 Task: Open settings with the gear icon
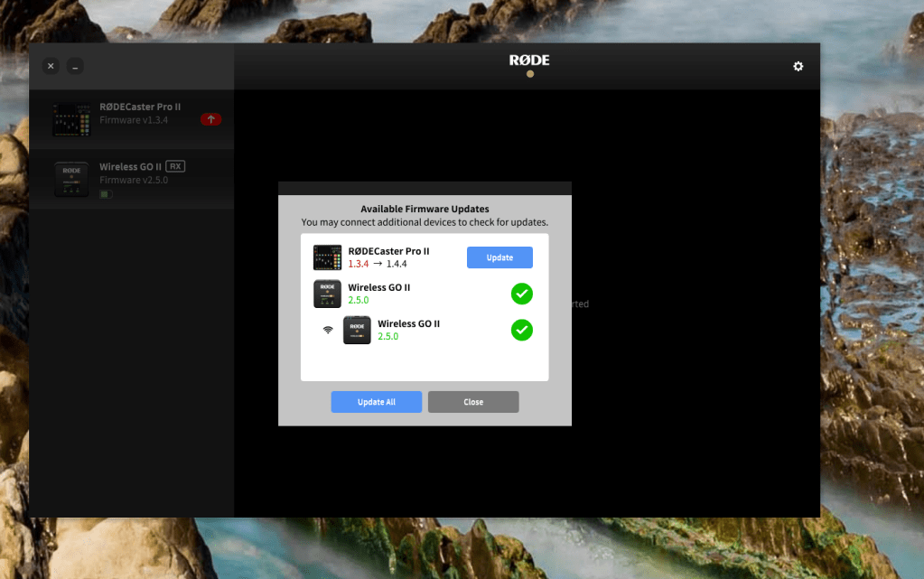798,66
